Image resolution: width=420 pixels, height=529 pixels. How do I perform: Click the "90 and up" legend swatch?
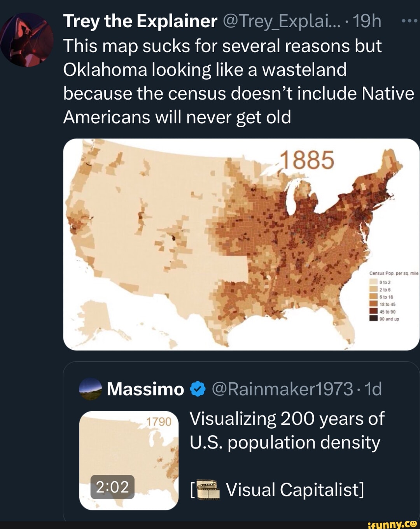pyautogui.click(x=373, y=319)
